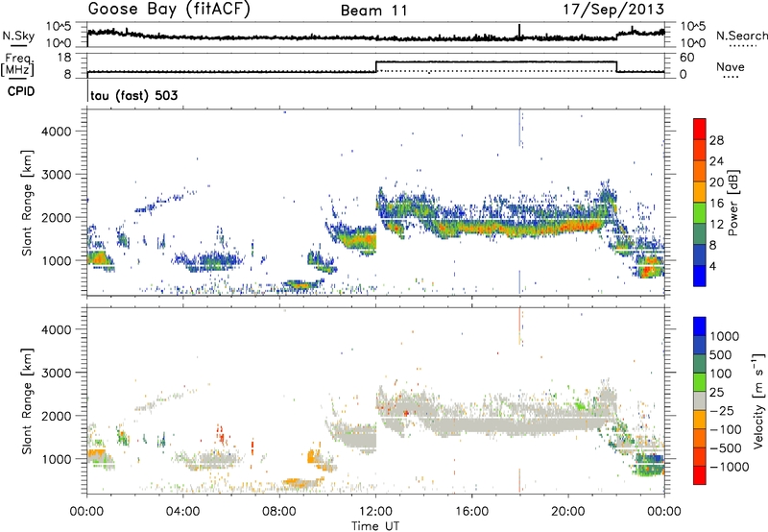Pick the dark blue top velocity colorbar segment
The width and height of the screenshot is (768, 532).
(x=700, y=326)
